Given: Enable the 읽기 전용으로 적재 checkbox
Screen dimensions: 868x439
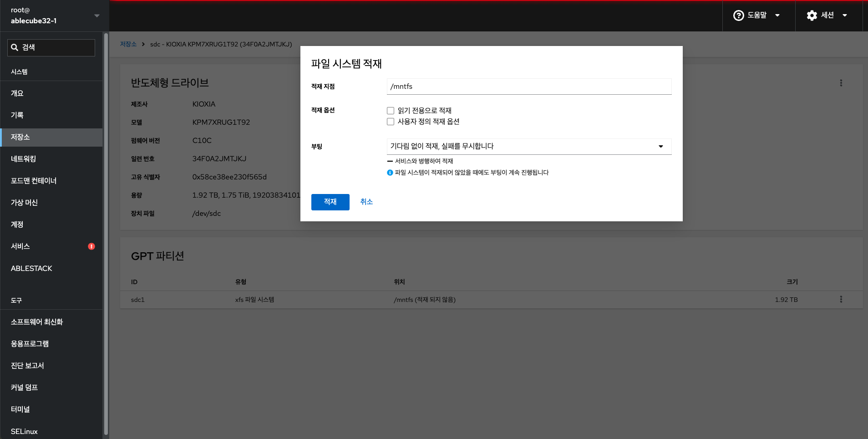Looking at the screenshot, I should 391,111.
